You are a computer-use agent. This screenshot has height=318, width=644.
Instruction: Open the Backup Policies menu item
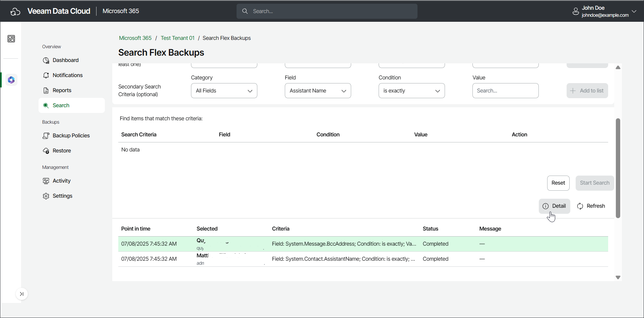pos(72,136)
